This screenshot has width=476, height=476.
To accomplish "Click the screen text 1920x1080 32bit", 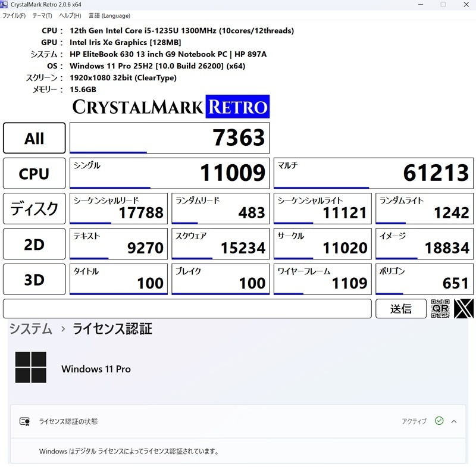I will click(123, 78).
